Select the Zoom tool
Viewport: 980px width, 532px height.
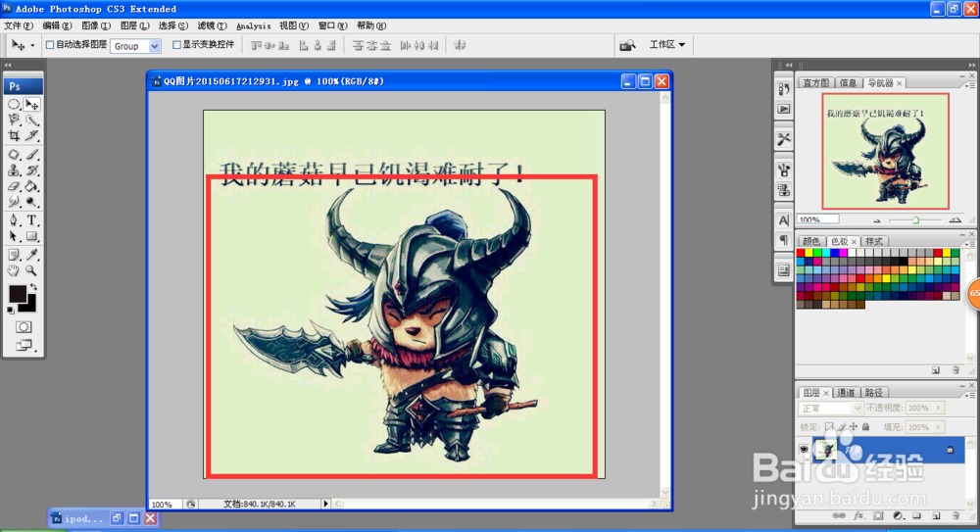(x=31, y=270)
